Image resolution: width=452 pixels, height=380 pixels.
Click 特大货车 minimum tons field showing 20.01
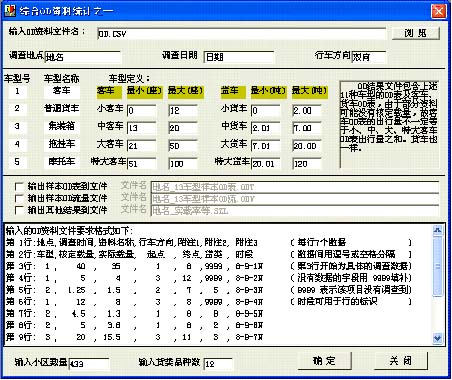(x=265, y=163)
